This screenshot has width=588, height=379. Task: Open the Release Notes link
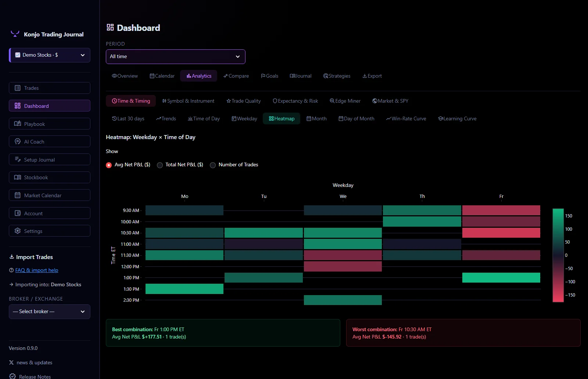[35, 376]
